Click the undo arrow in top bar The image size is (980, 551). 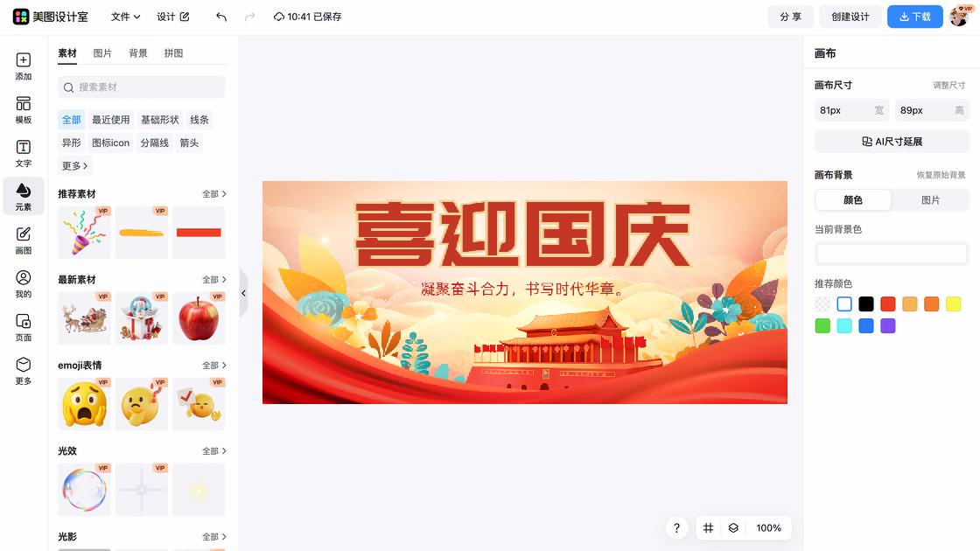221,17
